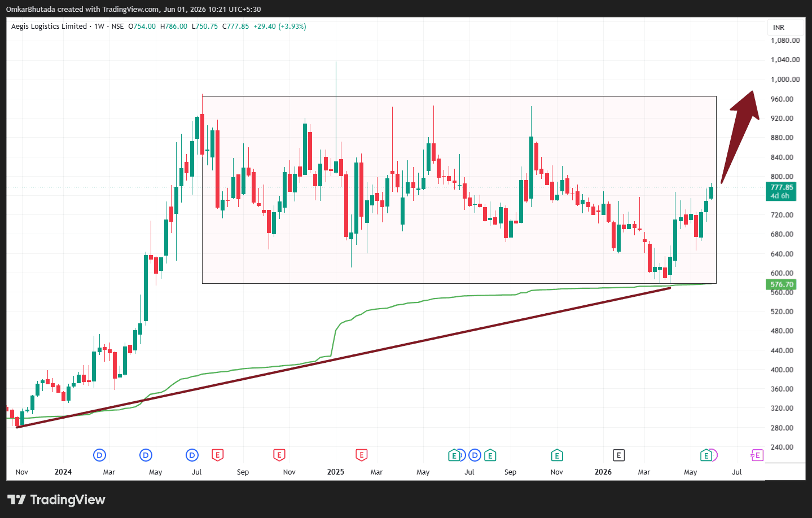This screenshot has width=812, height=518.
Task: Click the high value H786.00
Action: pos(174,27)
